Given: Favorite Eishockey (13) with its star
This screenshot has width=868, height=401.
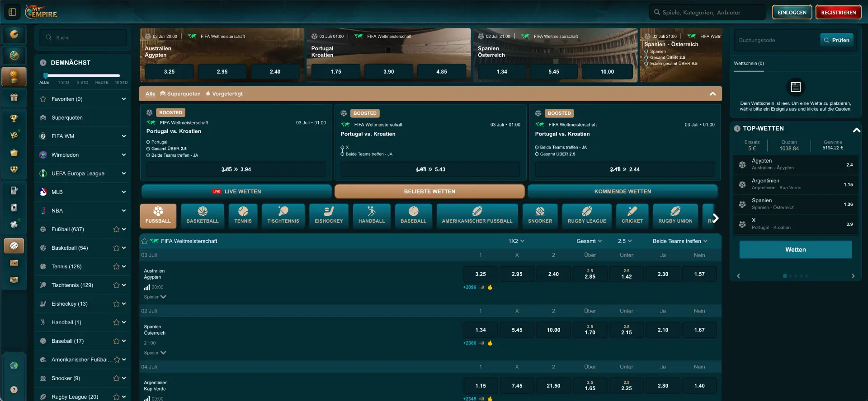Looking at the screenshot, I should click(x=116, y=304).
